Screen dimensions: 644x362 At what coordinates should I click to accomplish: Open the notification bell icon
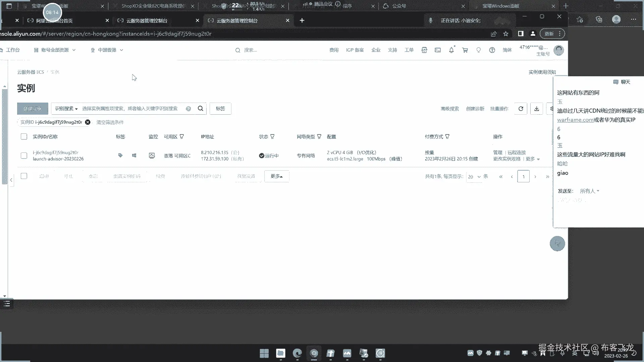[x=451, y=50]
